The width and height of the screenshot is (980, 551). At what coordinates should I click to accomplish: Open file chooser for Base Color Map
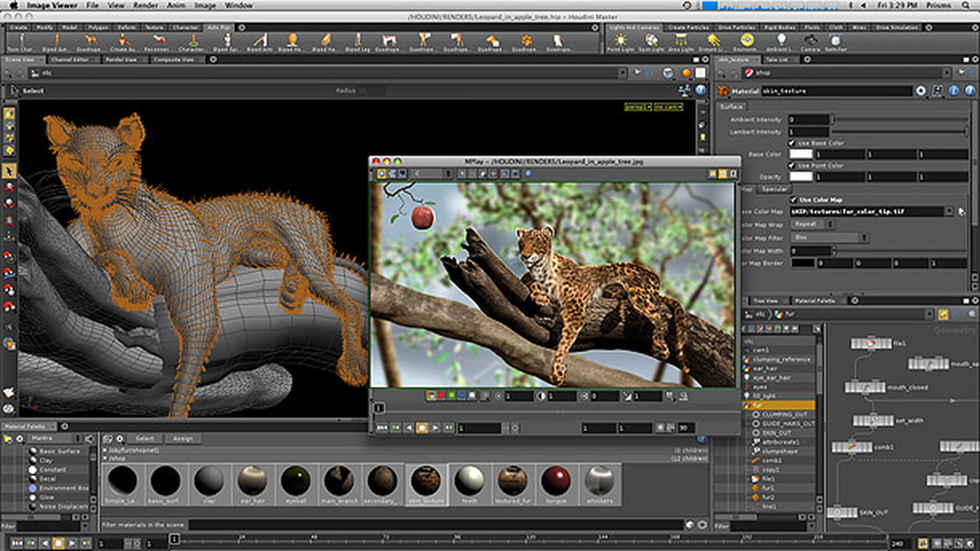coord(962,211)
